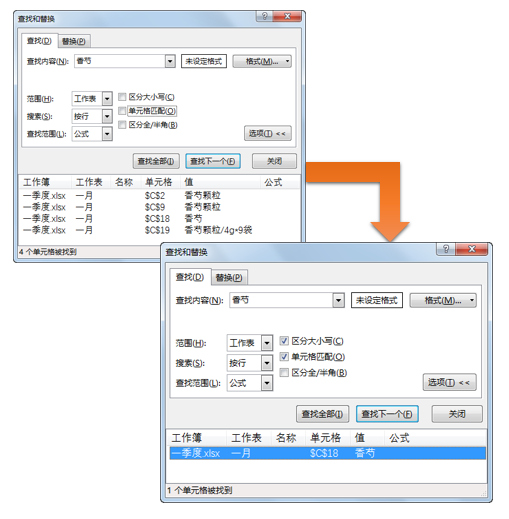Close the lower Find and Replace dialog

(472, 249)
